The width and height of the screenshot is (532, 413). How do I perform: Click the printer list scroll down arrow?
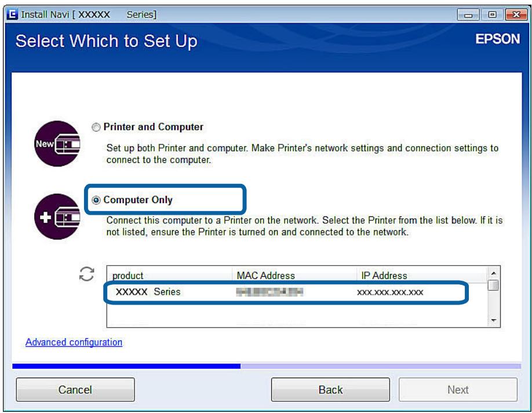pos(494,320)
